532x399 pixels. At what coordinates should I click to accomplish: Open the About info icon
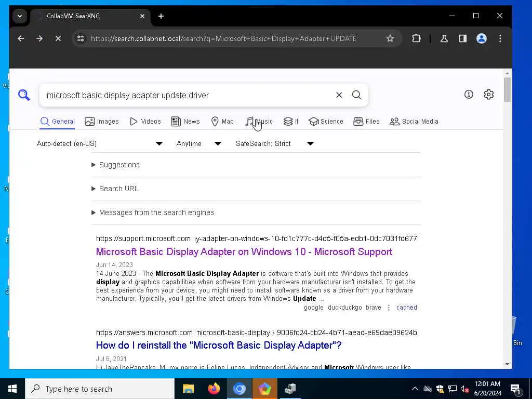469,95
